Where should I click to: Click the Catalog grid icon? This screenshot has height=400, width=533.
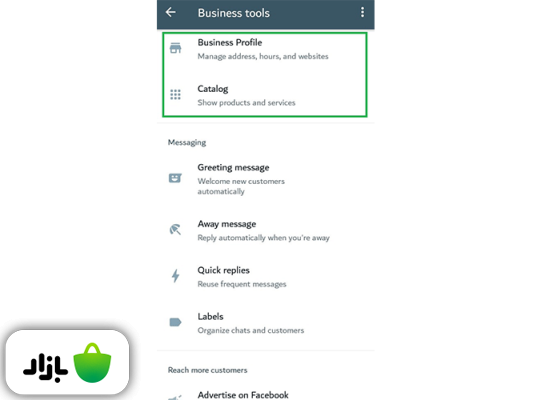coord(175,94)
